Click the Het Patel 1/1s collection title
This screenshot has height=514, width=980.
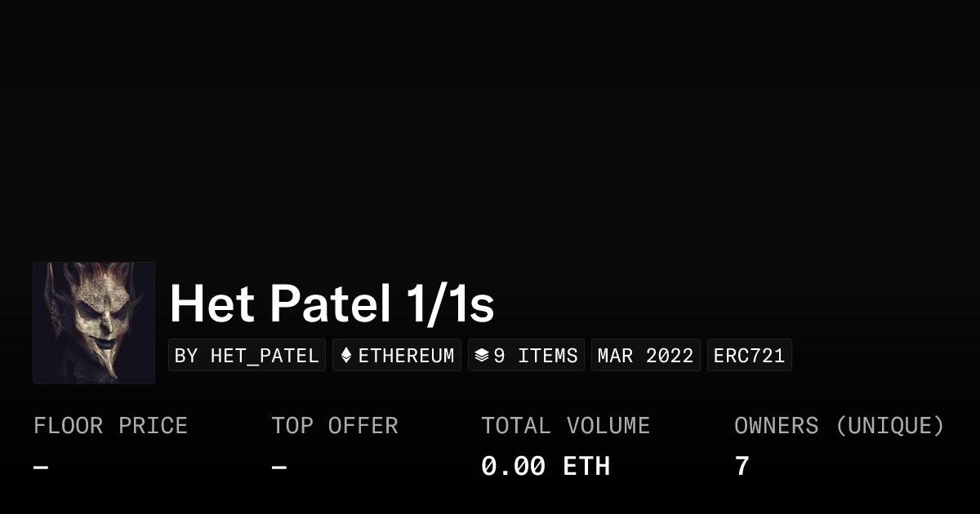pyautogui.click(x=332, y=304)
